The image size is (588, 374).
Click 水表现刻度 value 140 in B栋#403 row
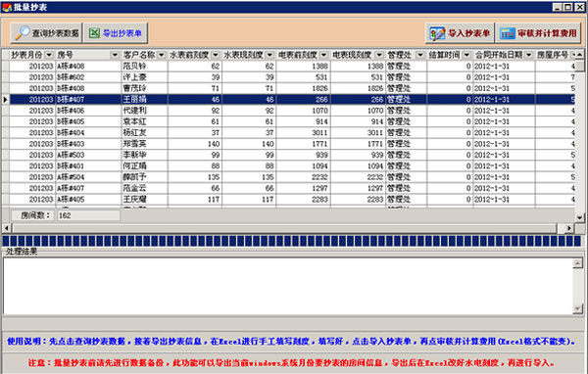[x=268, y=144]
